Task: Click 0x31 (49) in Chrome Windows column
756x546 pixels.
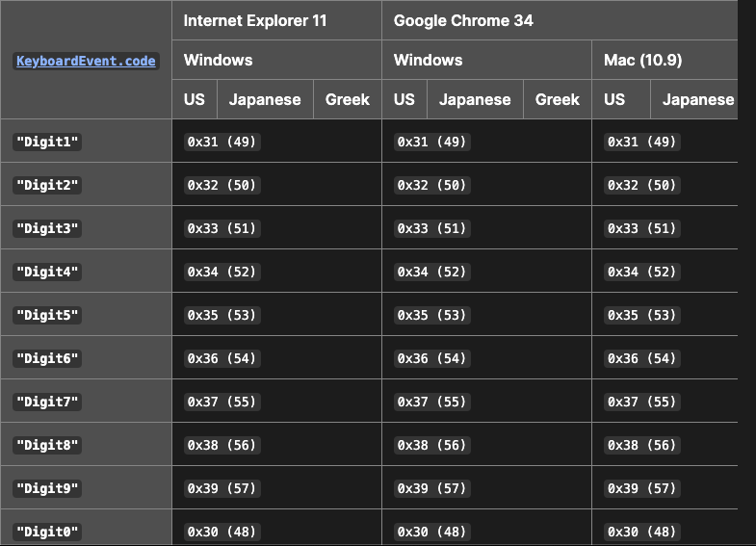Action: (432, 143)
